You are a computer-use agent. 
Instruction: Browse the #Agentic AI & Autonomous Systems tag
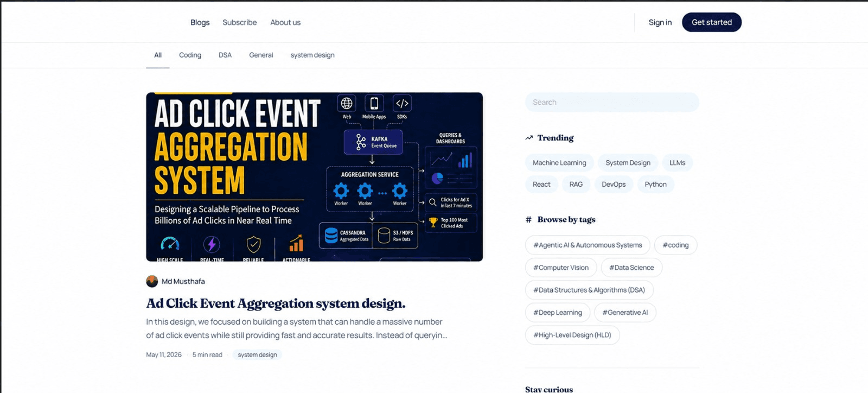(588, 245)
